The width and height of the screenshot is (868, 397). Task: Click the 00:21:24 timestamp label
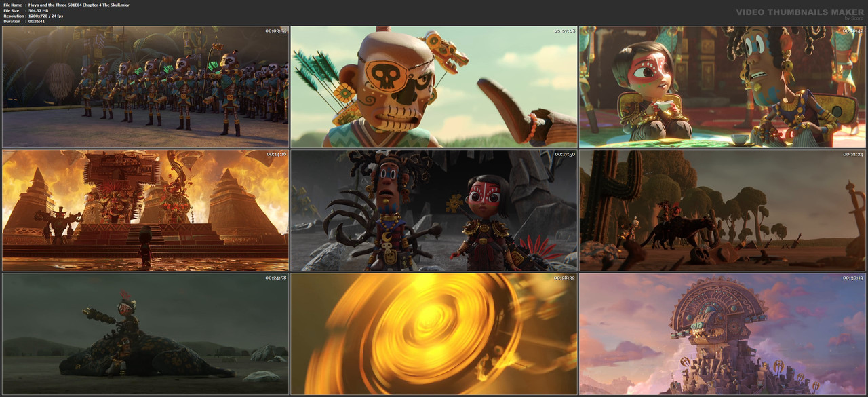852,155
